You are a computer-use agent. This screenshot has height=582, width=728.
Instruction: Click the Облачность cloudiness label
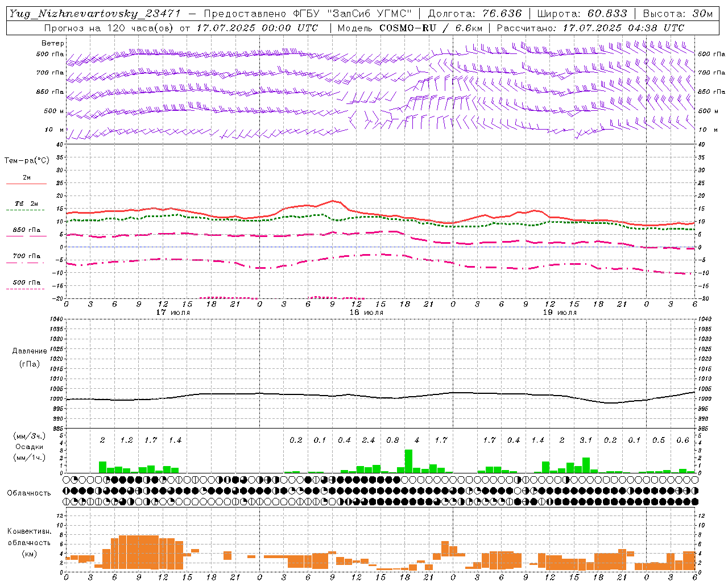[x=29, y=493]
